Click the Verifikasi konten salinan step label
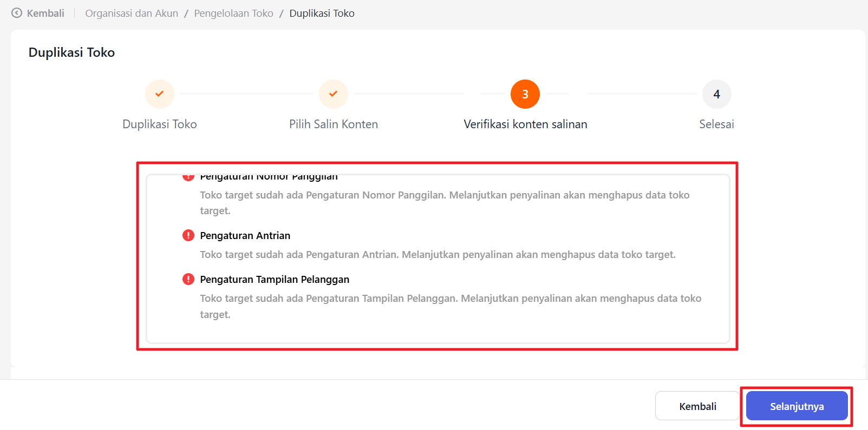Viewport: 868px width, 430px height. click(x=525, y=124)
